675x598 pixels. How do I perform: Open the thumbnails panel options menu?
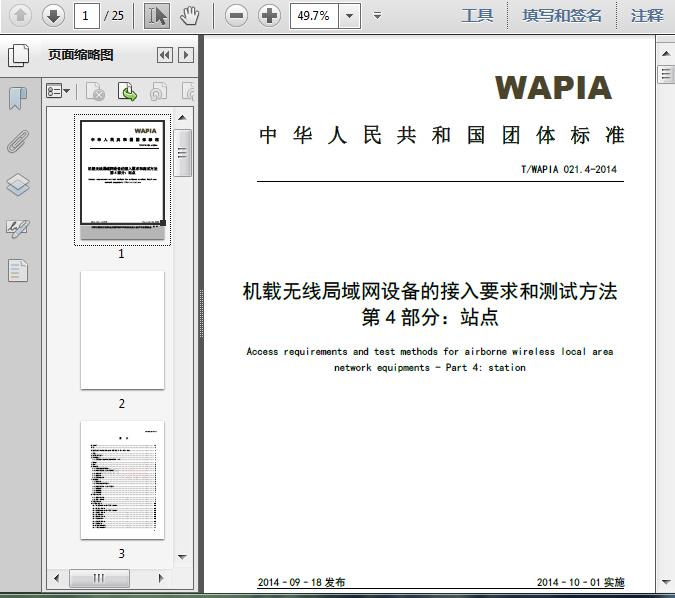(58, 92)
